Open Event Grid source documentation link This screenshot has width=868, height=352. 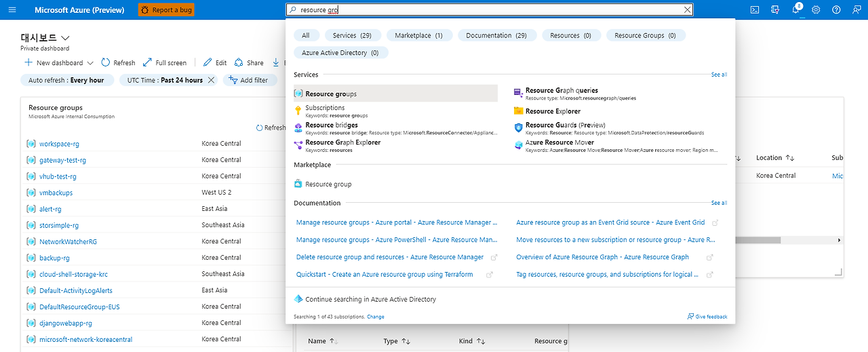[610, 222]
